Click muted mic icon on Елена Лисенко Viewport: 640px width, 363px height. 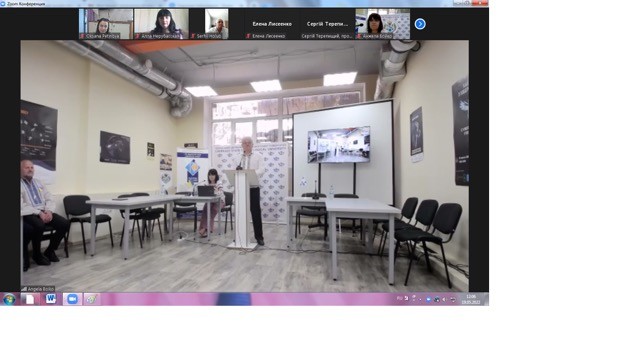point(248,36)
